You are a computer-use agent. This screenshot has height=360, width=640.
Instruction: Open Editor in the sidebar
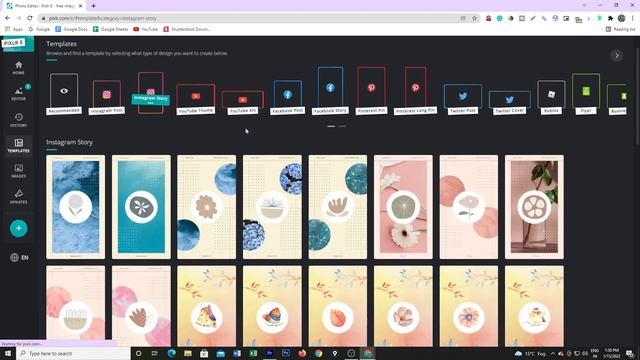coord(18,93)
